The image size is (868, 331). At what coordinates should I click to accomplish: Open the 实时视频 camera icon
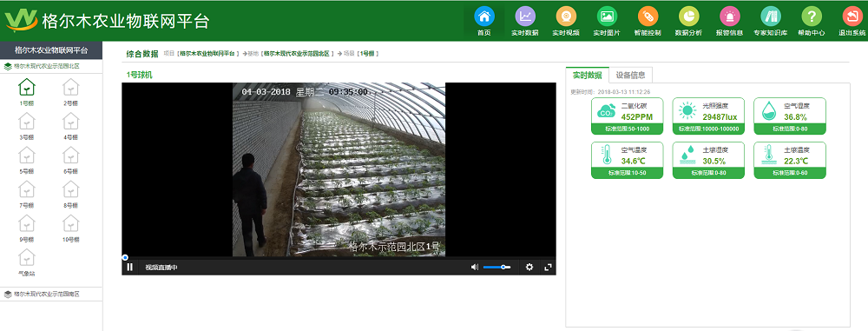click(x=566, y=17)
